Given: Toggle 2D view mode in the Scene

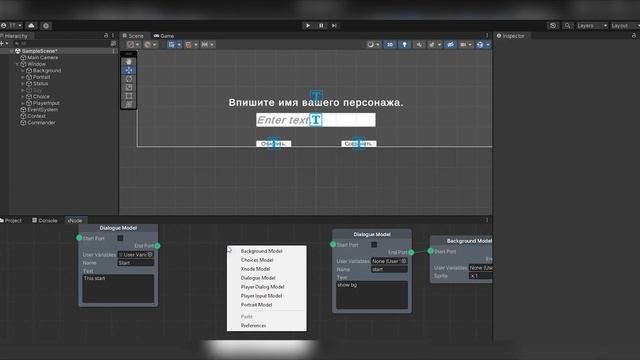Looking at the screenshot, I should 390,44.
